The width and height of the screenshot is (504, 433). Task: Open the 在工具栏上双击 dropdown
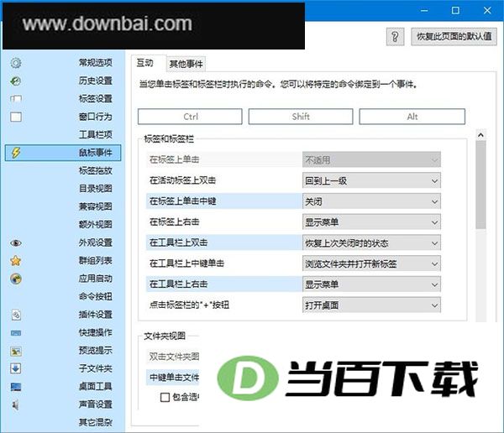pyautogui.click(x=371, y=243)
